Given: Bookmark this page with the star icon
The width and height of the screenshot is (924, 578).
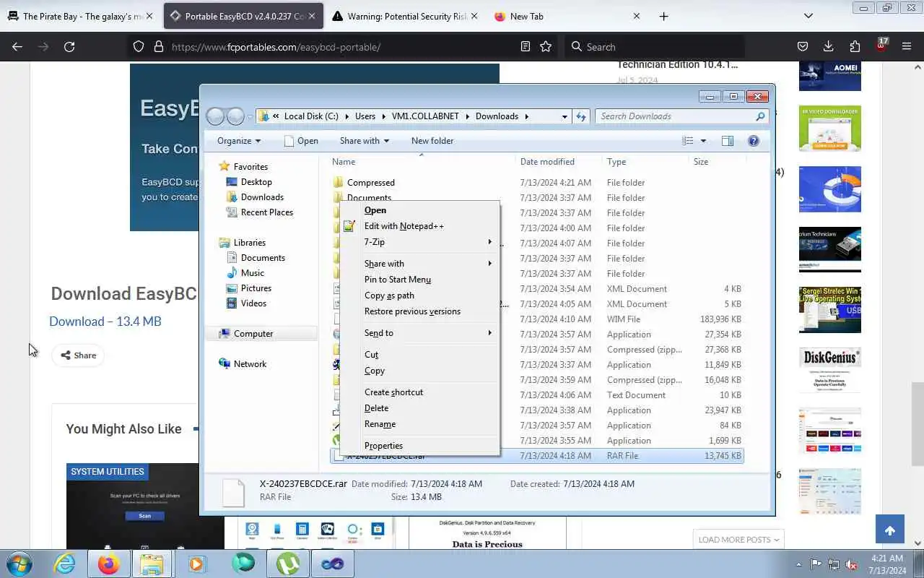Looking at the screenshot, I should [546, 46].
